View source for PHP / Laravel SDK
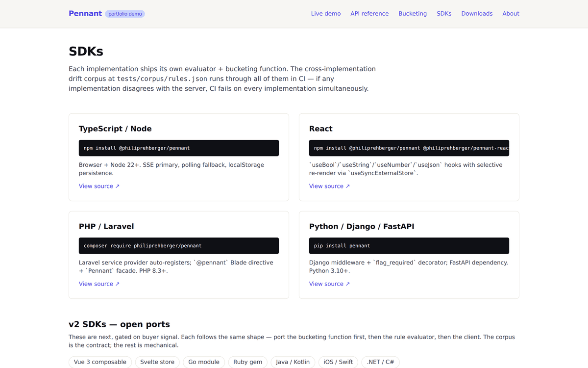Image resolution: width=588 pixels, height=368 pixels. point(99,284)
